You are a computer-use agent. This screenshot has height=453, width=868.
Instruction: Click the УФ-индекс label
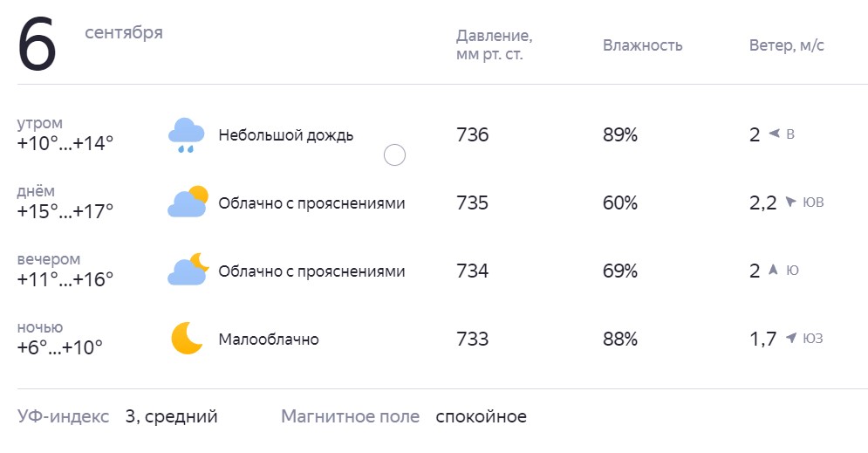[x=63, y=416]
